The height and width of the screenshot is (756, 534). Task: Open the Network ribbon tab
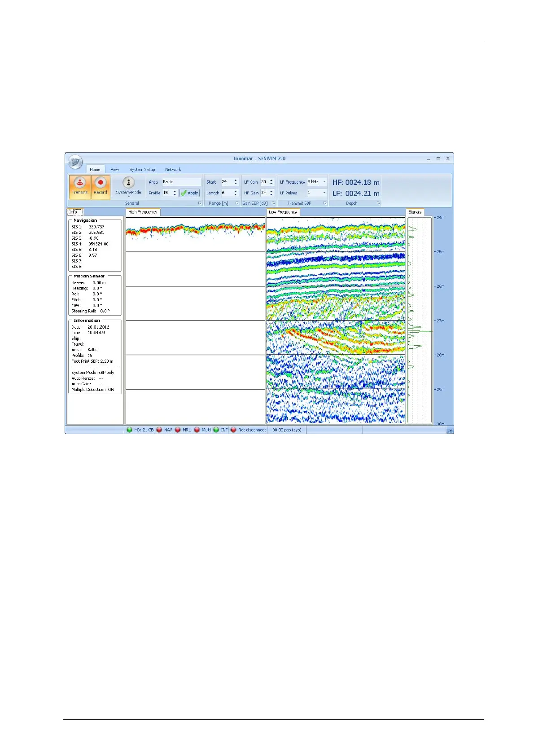pos(173,170)
